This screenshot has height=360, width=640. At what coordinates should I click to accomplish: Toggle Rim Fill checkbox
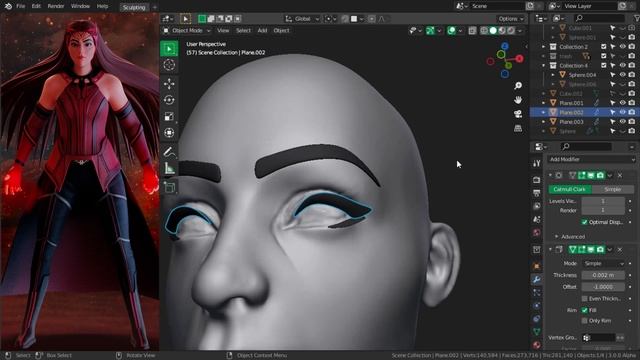click(584, 310)
